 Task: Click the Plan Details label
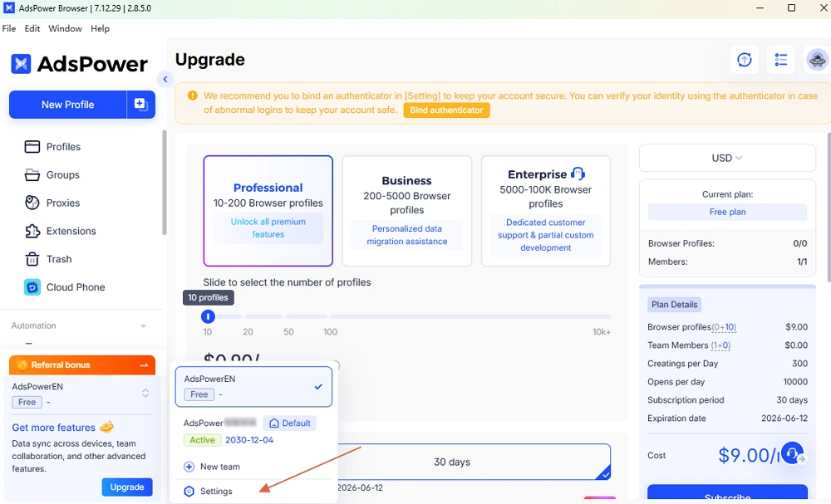point(674,305)
